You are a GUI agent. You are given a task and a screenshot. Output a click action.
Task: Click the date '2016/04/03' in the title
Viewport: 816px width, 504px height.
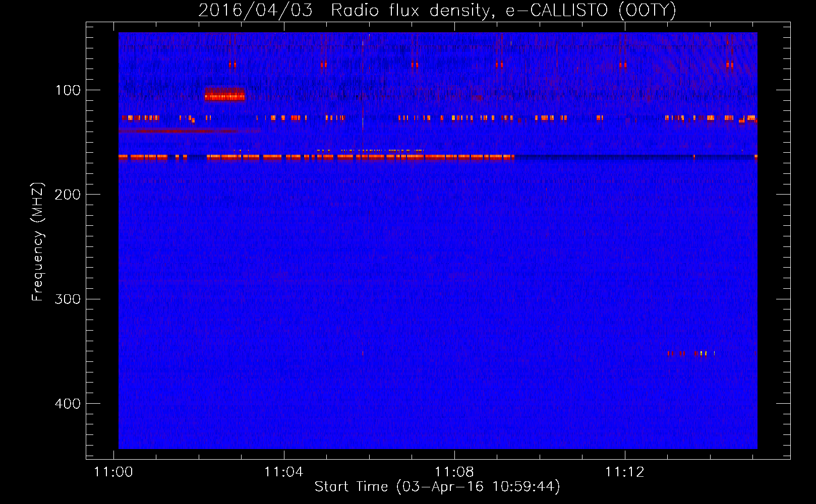pos(256,10)
